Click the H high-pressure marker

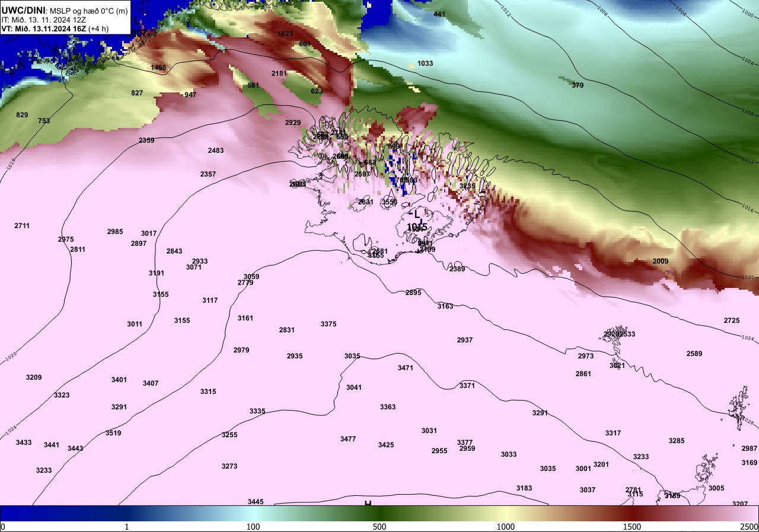pyautogui.click(x=368, y=504)
